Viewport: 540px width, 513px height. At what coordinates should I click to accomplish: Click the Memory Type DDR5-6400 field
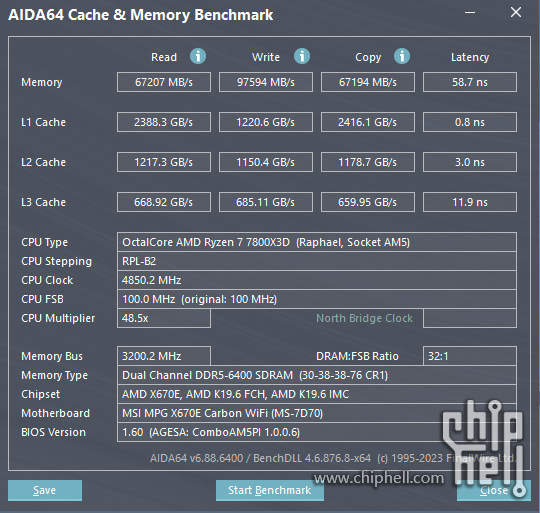[317, 375]
